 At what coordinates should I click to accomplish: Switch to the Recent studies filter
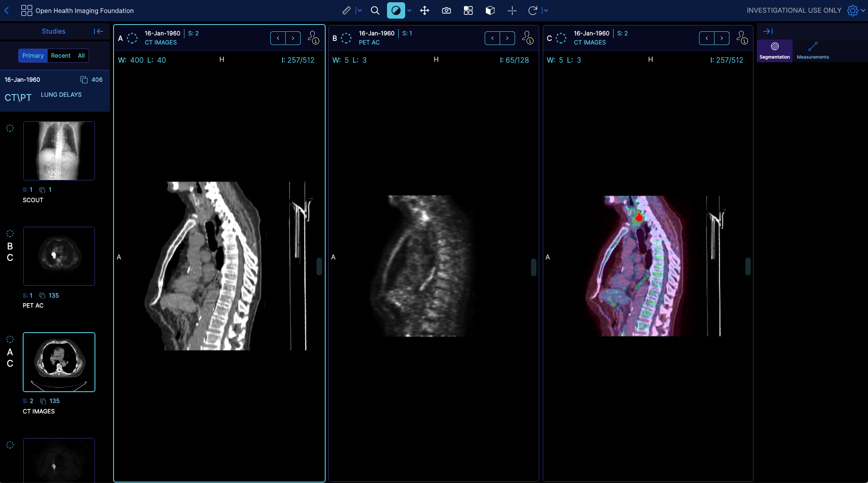click(x=60, y=55)
